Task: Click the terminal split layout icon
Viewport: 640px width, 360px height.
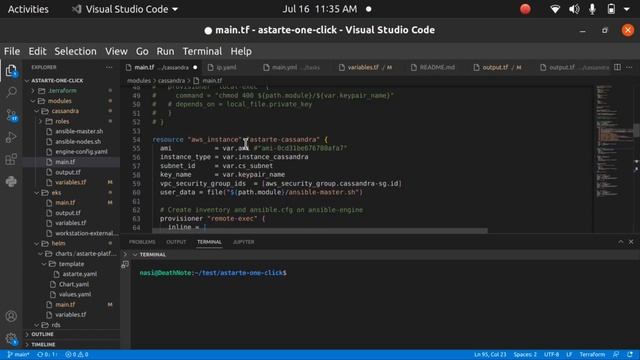Action: (125, 264)
